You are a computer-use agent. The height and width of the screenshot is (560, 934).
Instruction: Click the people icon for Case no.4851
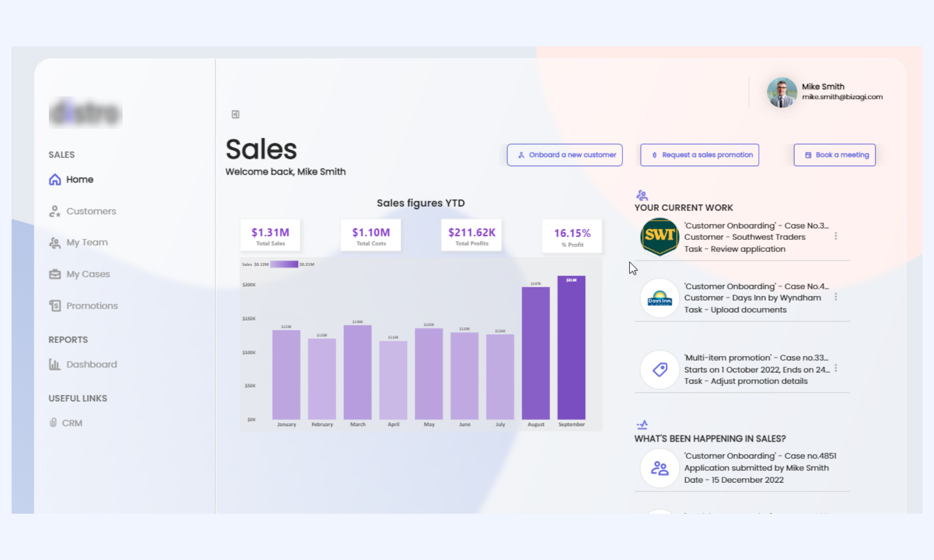click(x=659, y=468)
